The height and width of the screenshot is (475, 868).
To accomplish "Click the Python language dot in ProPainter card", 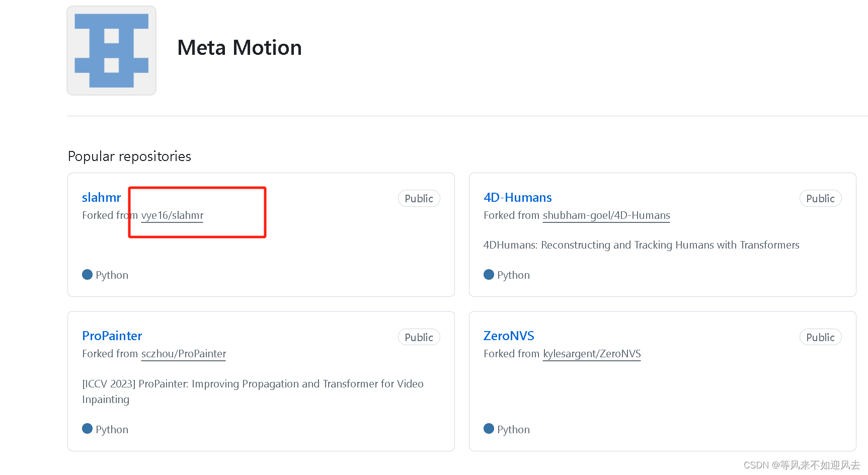I will click(87, 429).
